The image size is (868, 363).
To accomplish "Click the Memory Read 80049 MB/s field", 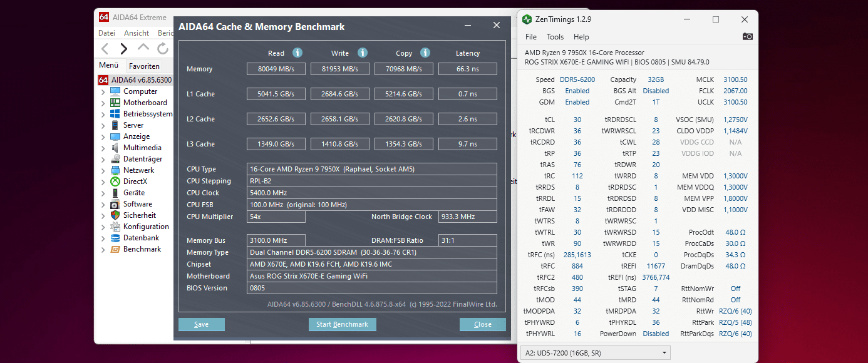I will pyautogui.click(x=276, y=69).
